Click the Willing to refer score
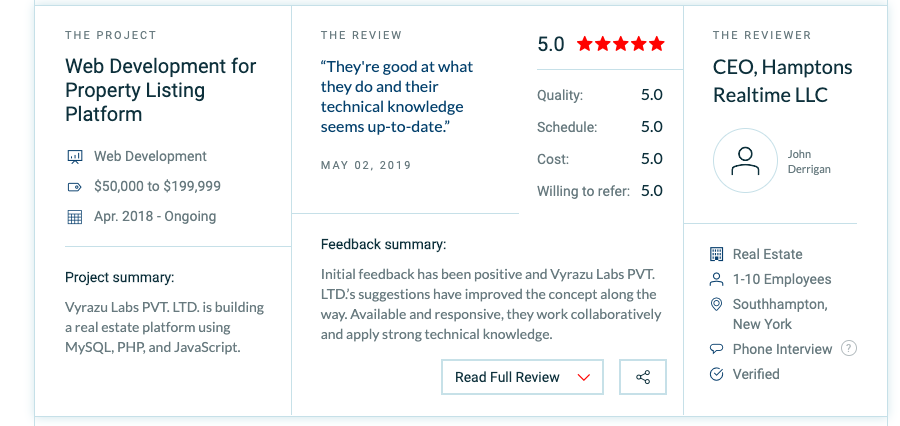The width and height of the screenshot is (900, 426). coord(651,190)
